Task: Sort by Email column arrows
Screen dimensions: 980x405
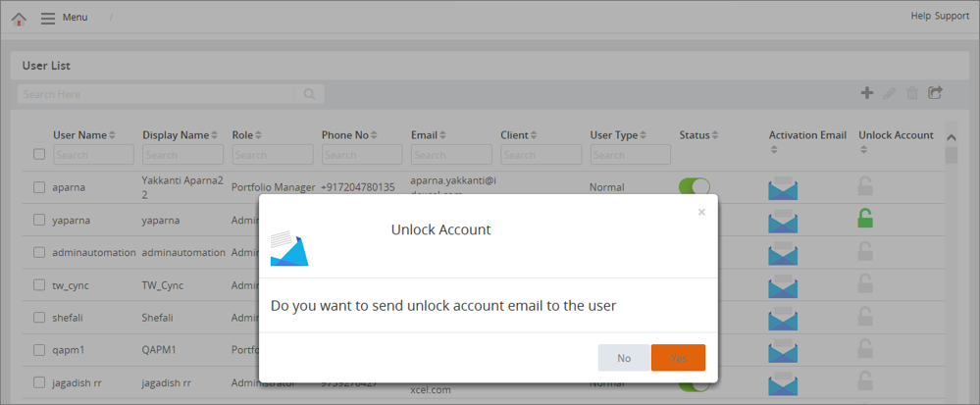Action: click(x=443, y=135)
